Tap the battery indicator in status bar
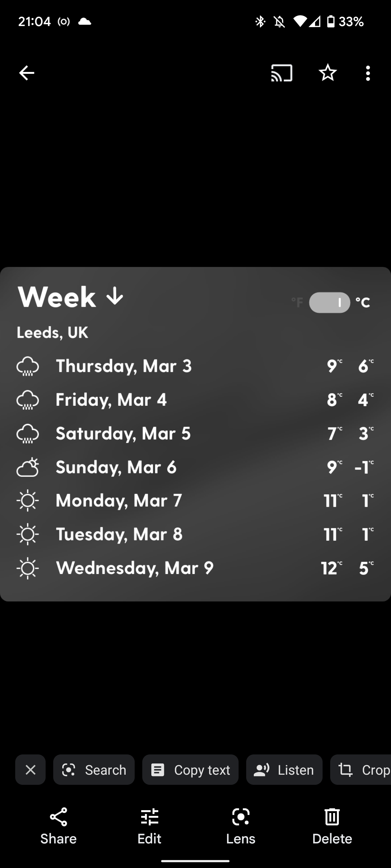 pos(331,22)
